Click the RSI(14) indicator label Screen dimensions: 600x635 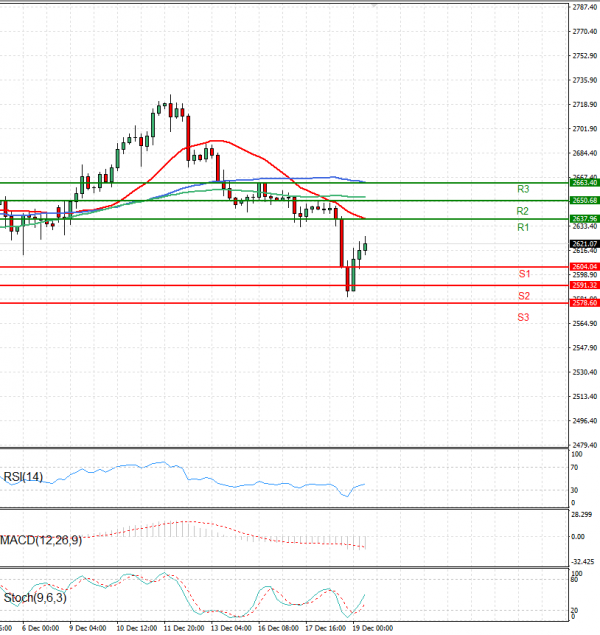(26, 476)
